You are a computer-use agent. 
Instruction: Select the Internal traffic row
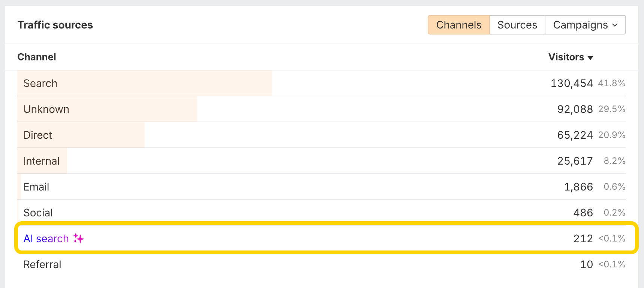coord(42,161)
